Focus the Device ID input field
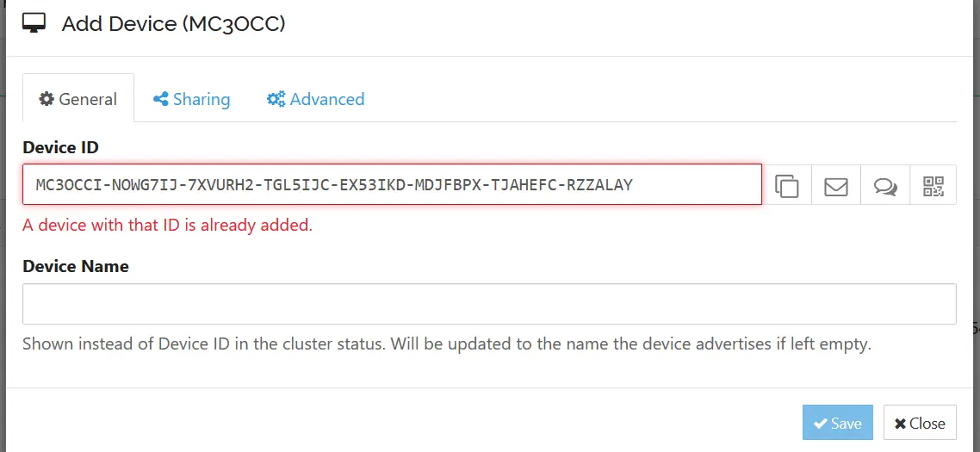This screenshot has height=452, width=980. [x=392, y=184]
